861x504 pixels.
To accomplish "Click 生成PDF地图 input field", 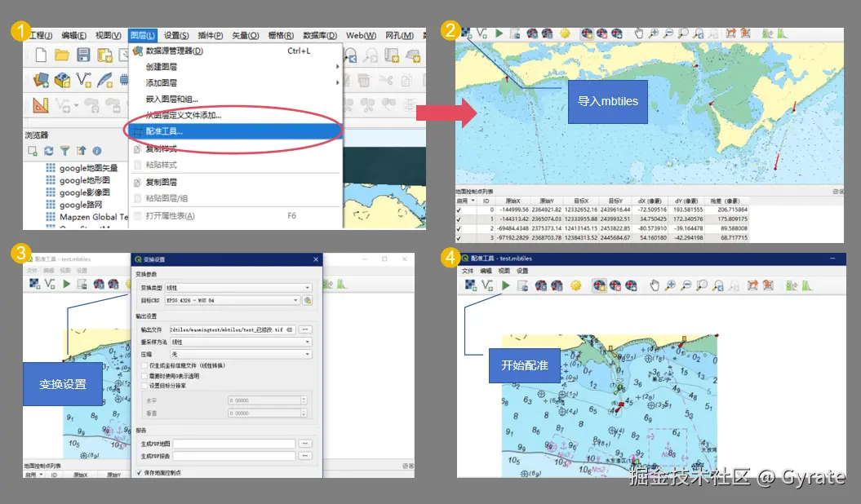I will pyautogui.click(x=234, y=443).
